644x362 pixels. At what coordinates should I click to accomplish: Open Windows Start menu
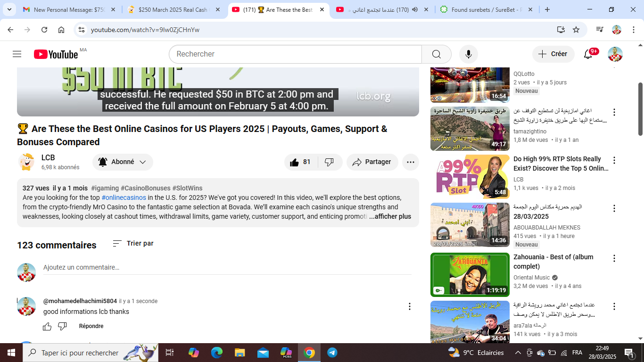point(11,353)
